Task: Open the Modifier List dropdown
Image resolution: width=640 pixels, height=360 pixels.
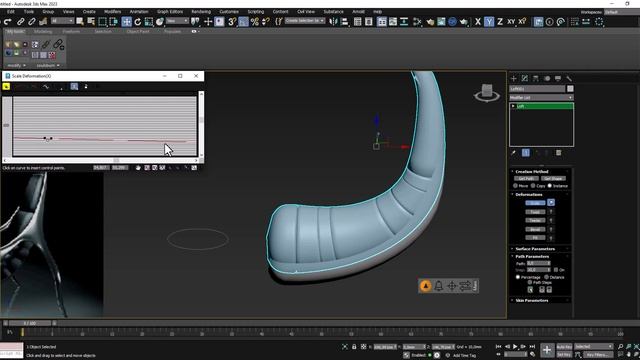Action: point(541,98)
